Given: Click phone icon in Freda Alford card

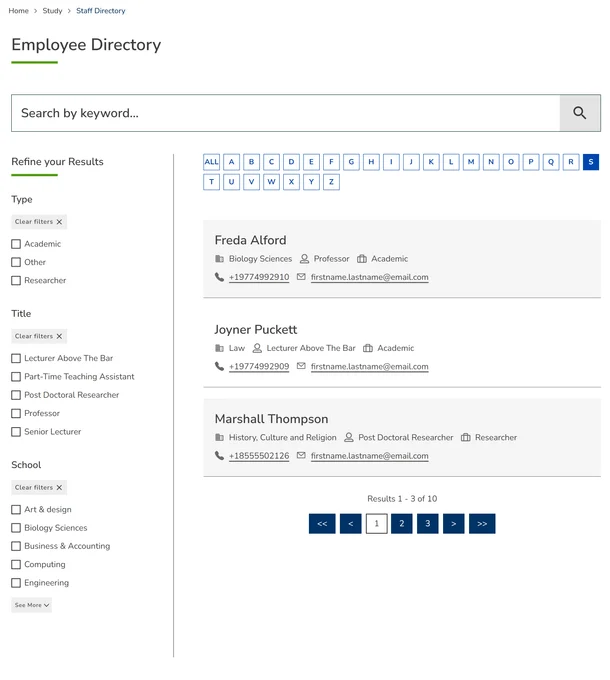Looking at the screenshot, I should pos(219,277).
